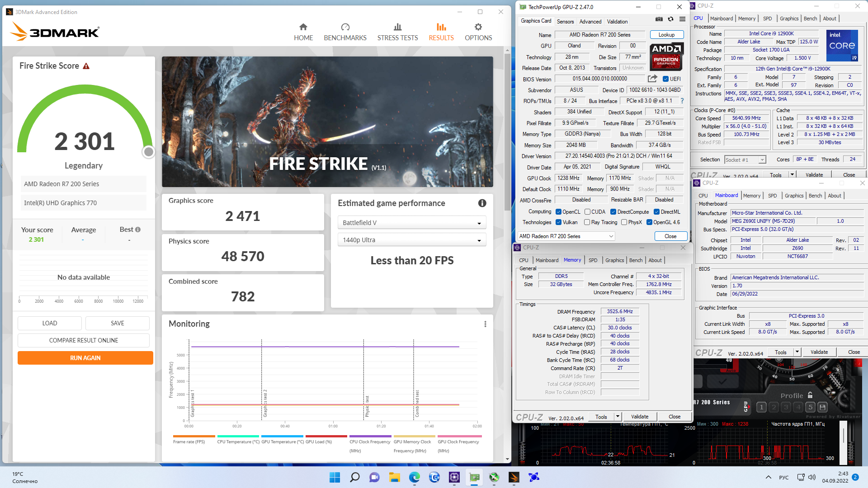The height and width of the screenshot is (488, 868).
Task: Toggle the Ray Tracing checkbox
Action: [x=587, y=222]
